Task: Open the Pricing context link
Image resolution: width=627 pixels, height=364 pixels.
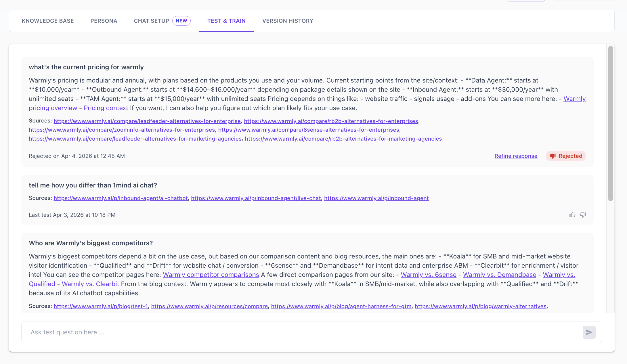Action: click(106, 108)
